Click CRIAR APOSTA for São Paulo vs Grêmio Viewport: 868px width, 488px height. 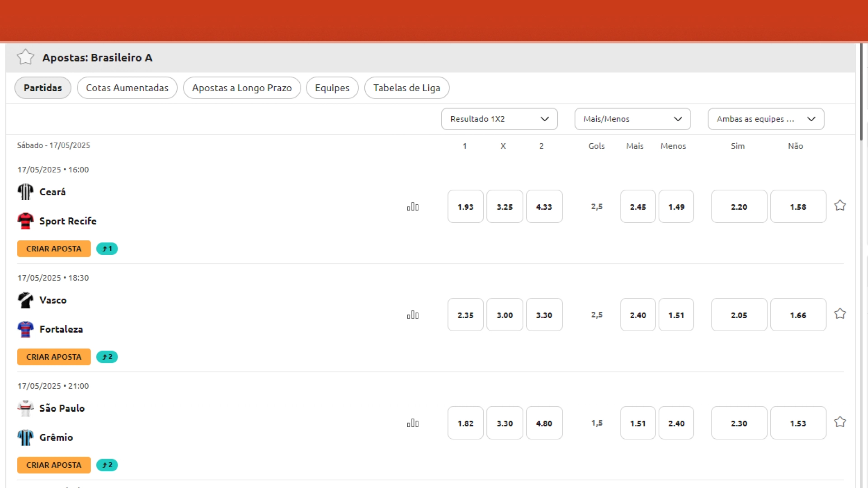pyautogui.click(x=54, y=465)
